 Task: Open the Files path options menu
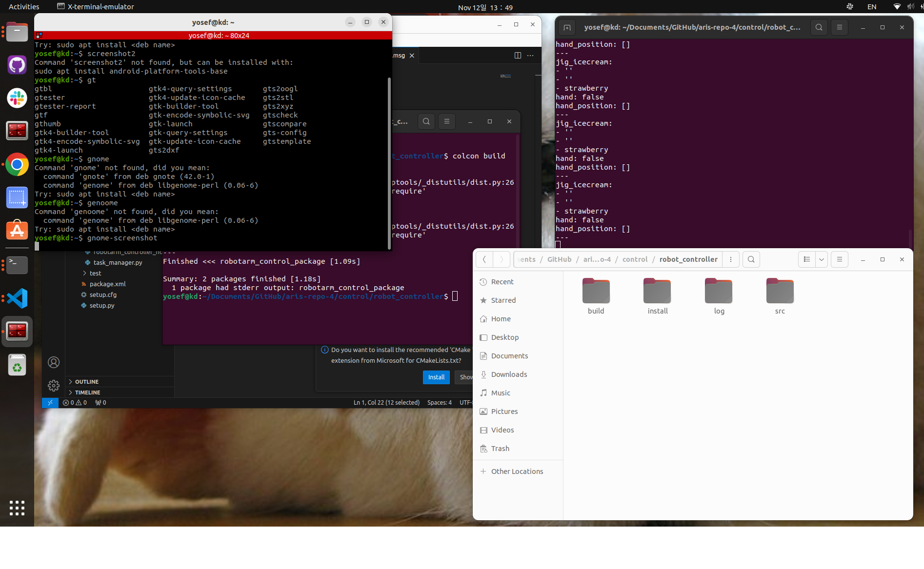[x=731, y=259]
